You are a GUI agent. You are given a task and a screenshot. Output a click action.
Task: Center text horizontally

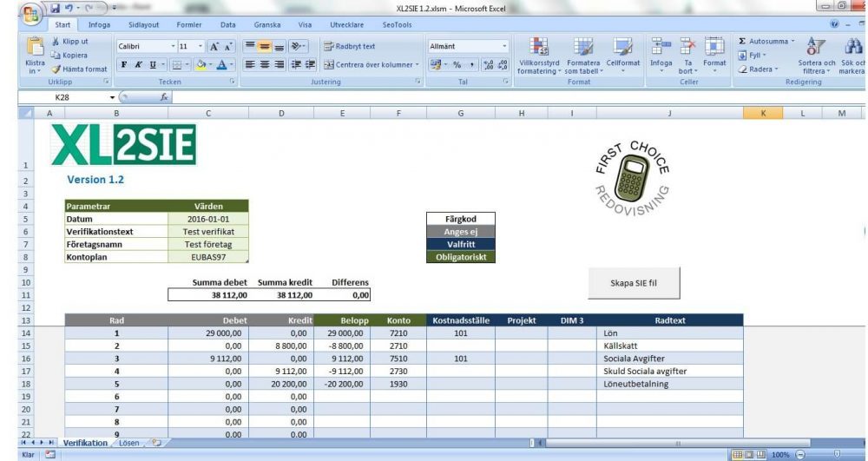pos(265,65)
